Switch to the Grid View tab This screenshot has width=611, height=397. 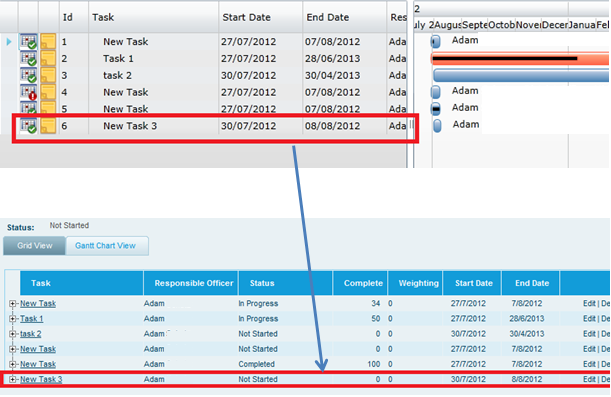(34, 246)
